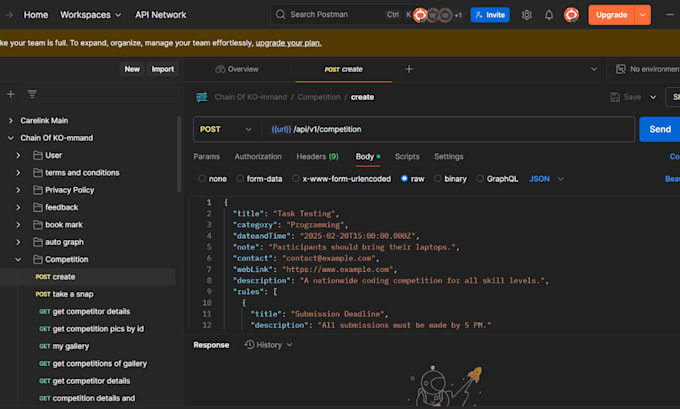Open the notifications bell

(x=549, y=15)
